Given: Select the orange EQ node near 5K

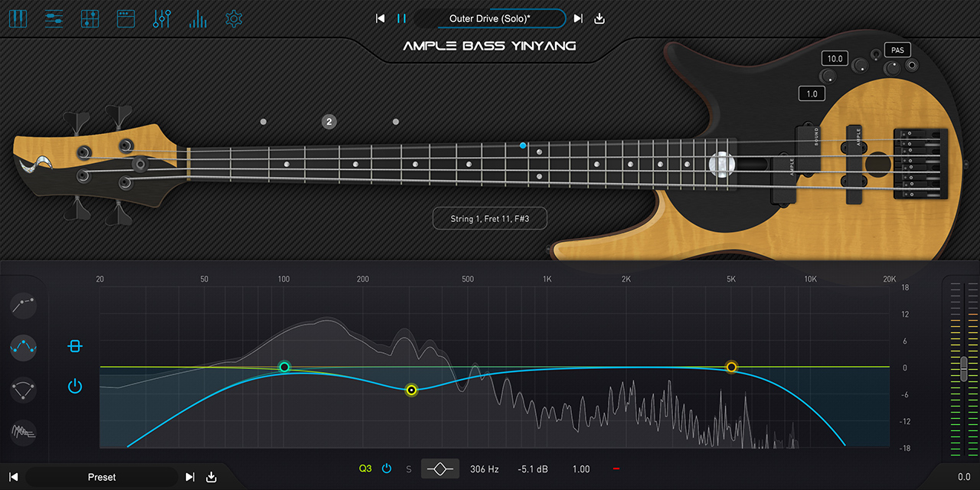Looking at the screenshot, I should tap(731, 367).
